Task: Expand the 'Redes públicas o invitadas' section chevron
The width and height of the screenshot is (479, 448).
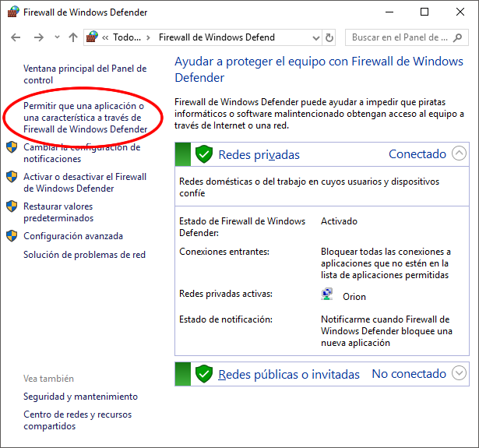Action: (459, 373)
